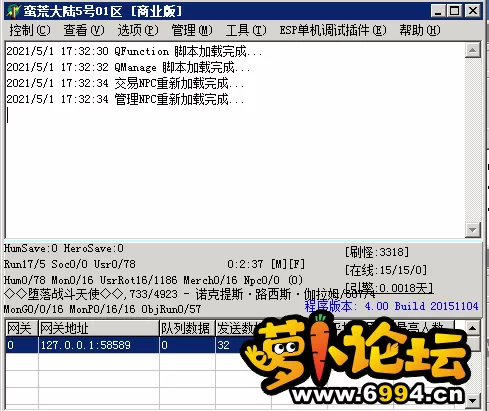This screenshot has height=411, width=489.
Task: Open the ESP单机调试插件(E) menu
Action: pyautogui.click(x=333, y=30)
